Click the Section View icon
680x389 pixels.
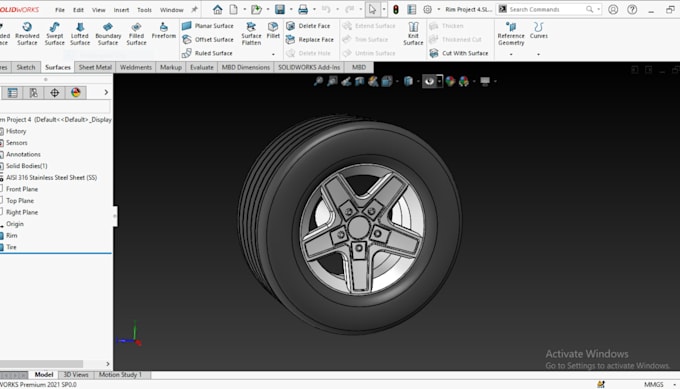coord(360,81)
